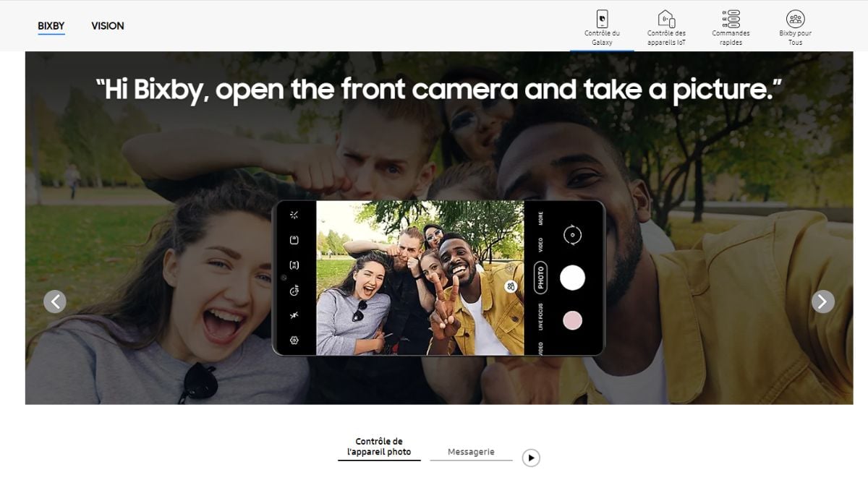This screenshot has height=488, width=868.
Task: Open the Bixby pour Tous section
Action: pyautogui.click(x=795, y=27)
